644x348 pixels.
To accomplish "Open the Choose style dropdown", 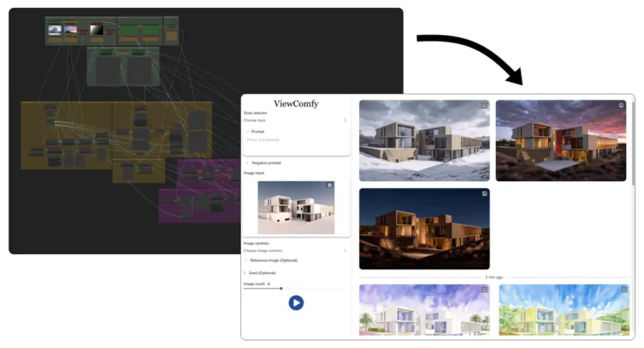I will [x=296, y=120].
